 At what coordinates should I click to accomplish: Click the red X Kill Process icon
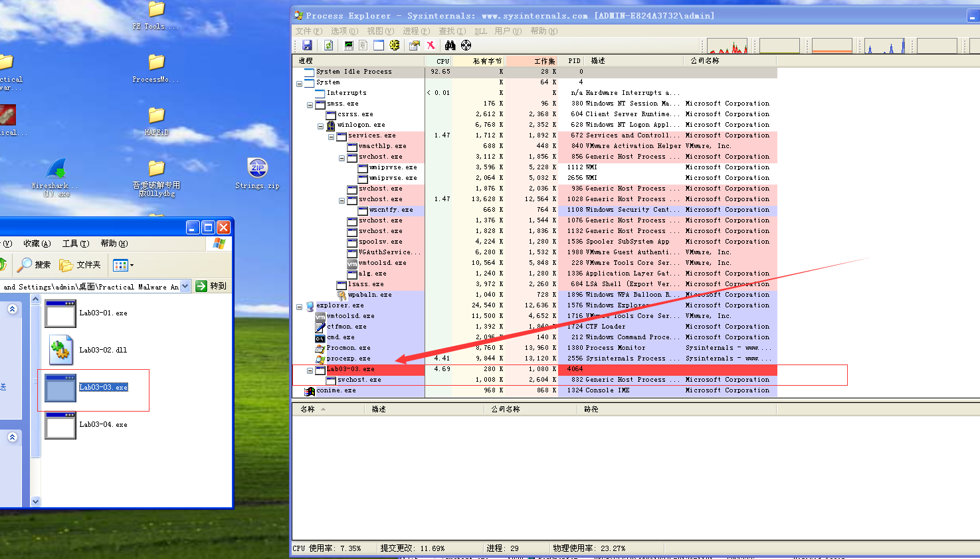(x=431, y=45)
